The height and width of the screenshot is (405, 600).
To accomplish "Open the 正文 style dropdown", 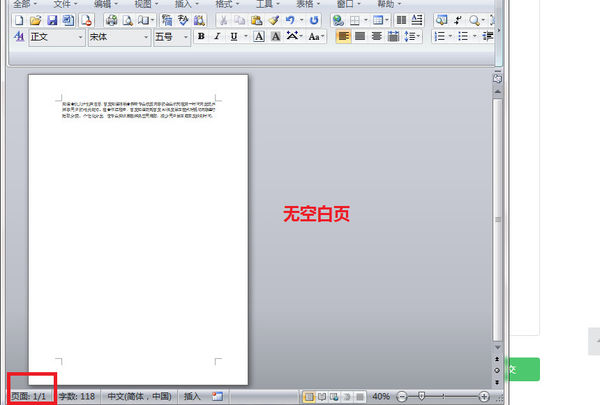I will tap(57, 37).
